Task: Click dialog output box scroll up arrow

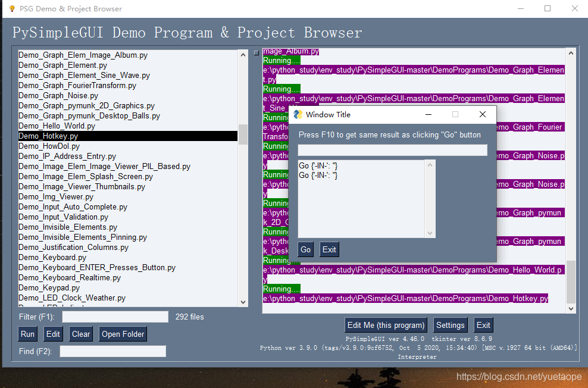Action: (430, 165)
